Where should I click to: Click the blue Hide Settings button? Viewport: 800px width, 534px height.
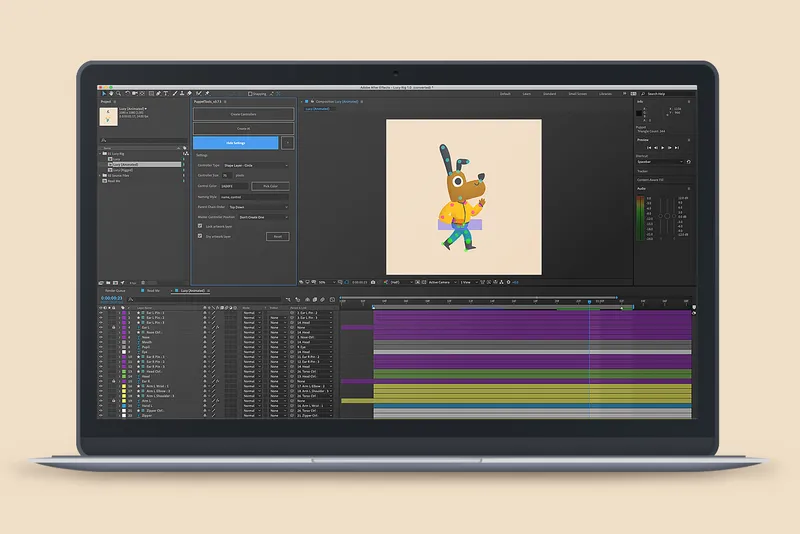[x=236, y=143]
